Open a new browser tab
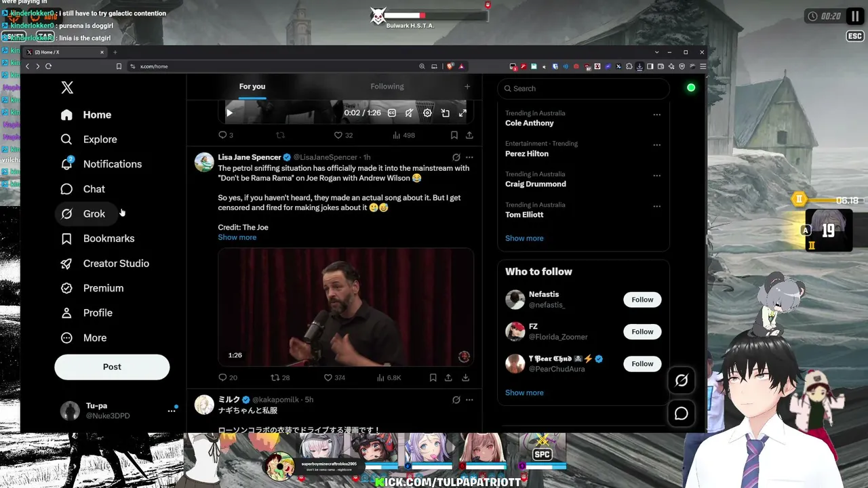 [115, 52]
